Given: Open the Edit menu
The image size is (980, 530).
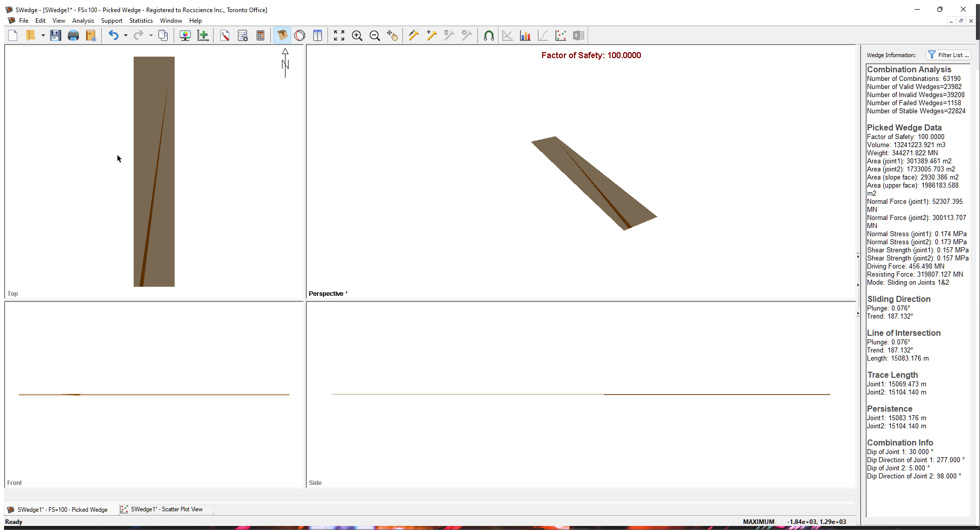Looking at the screenshot, I should pyautogui.click(x=40, y=21).
